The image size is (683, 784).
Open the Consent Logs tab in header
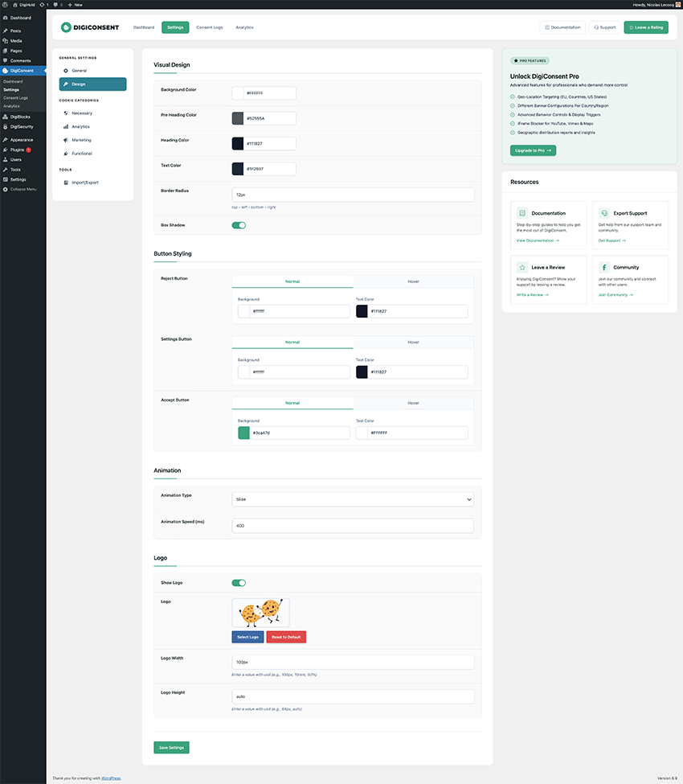tap(210, 27)
